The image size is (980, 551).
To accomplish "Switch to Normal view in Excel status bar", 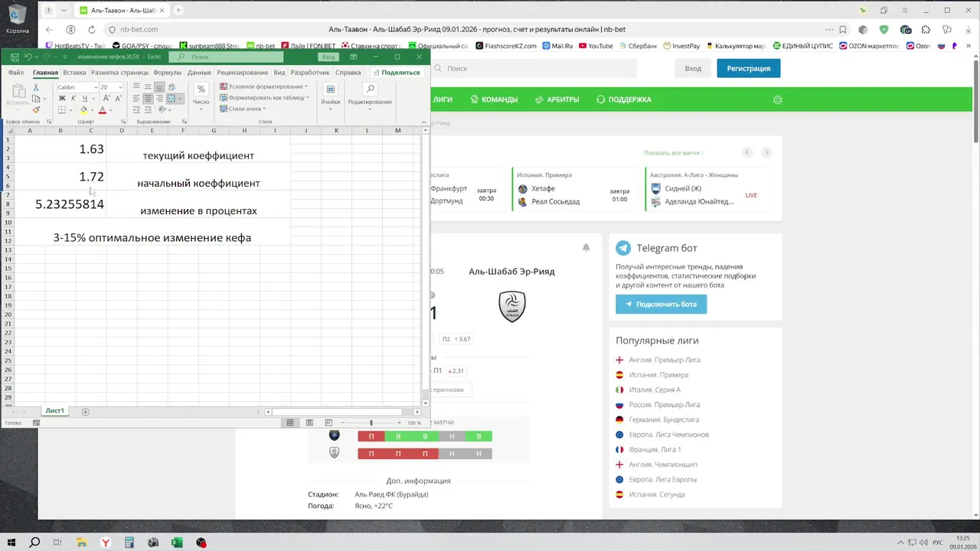I will (x=290, y=422).
